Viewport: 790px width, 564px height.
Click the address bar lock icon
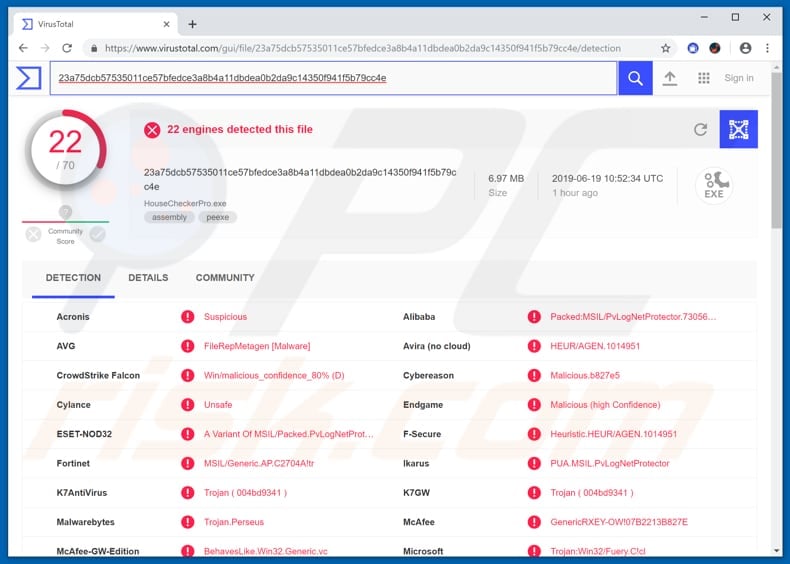click(94, 48)
